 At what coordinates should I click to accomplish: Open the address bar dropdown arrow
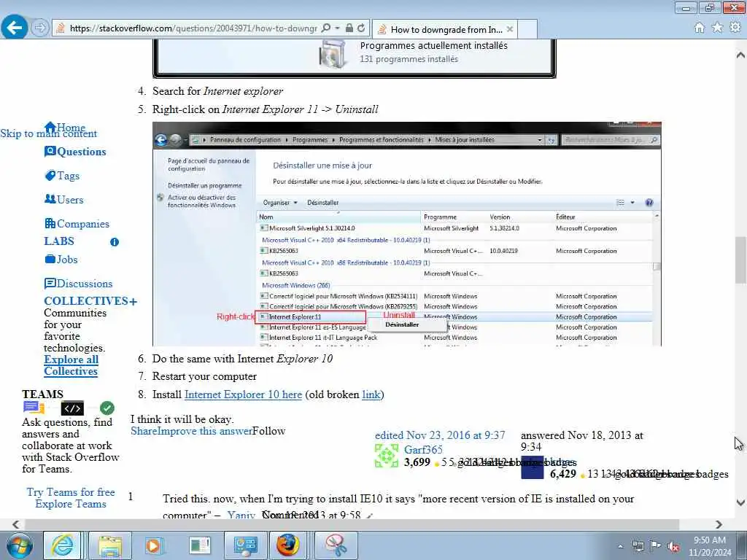click(337, 28)
